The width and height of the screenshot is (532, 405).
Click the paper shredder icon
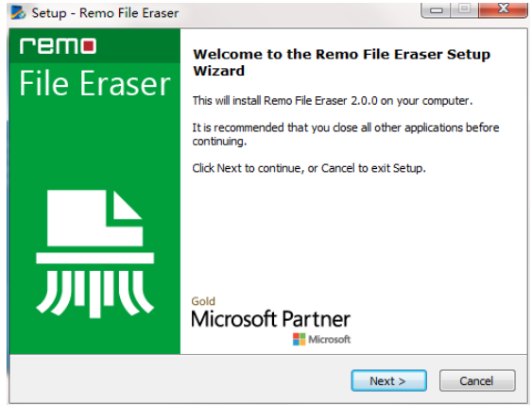[x=95, y=254]
